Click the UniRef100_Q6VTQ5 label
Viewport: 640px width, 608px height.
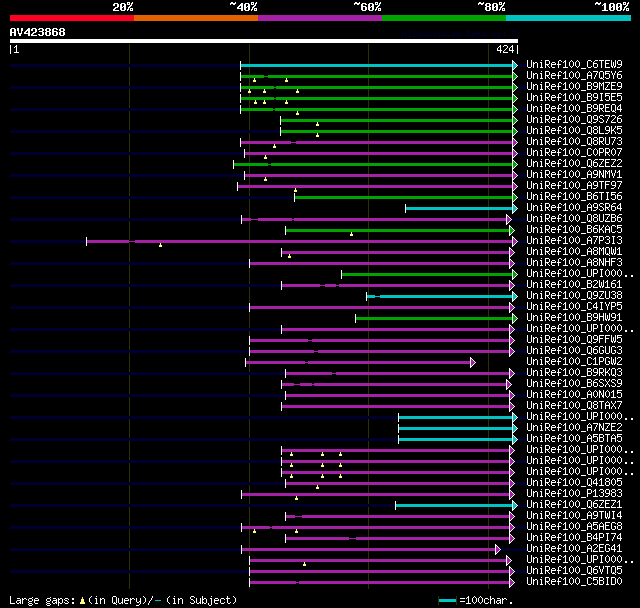pos(574,571)
